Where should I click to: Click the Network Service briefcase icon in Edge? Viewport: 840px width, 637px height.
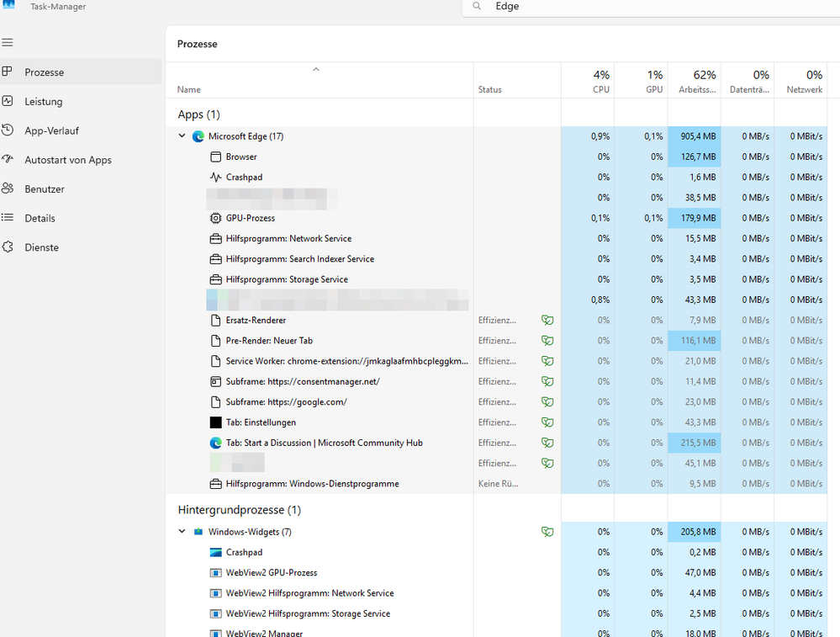[x=215, y=239]
